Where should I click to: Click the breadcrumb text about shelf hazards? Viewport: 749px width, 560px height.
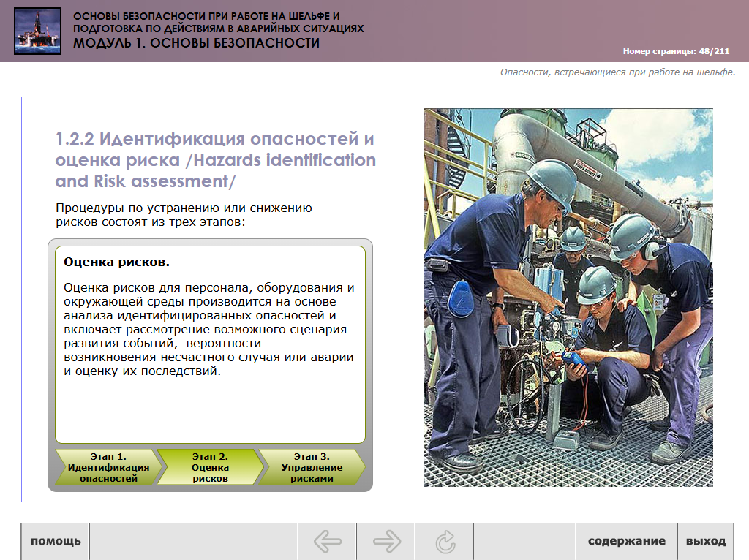(x=617, y=72)
